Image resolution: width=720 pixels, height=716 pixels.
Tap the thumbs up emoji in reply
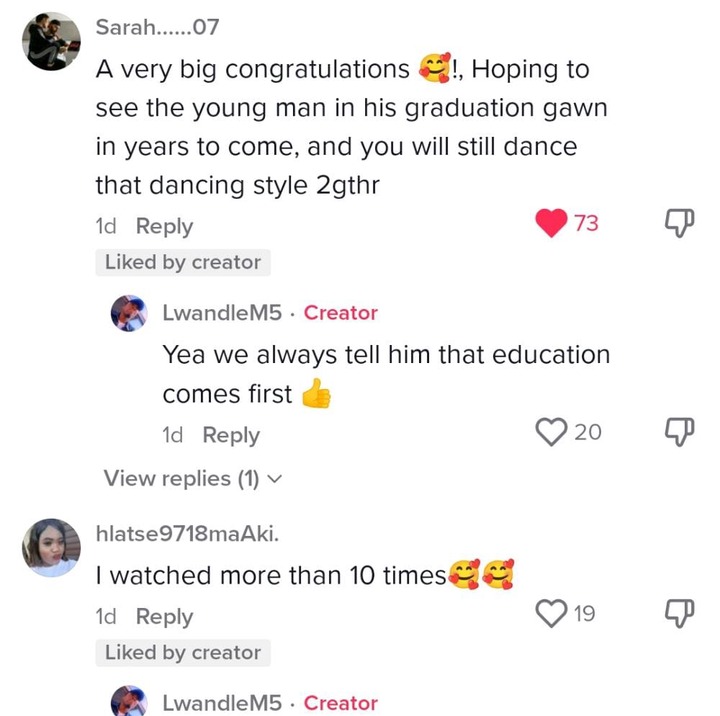pyautogui.click(x=316, y=394)
